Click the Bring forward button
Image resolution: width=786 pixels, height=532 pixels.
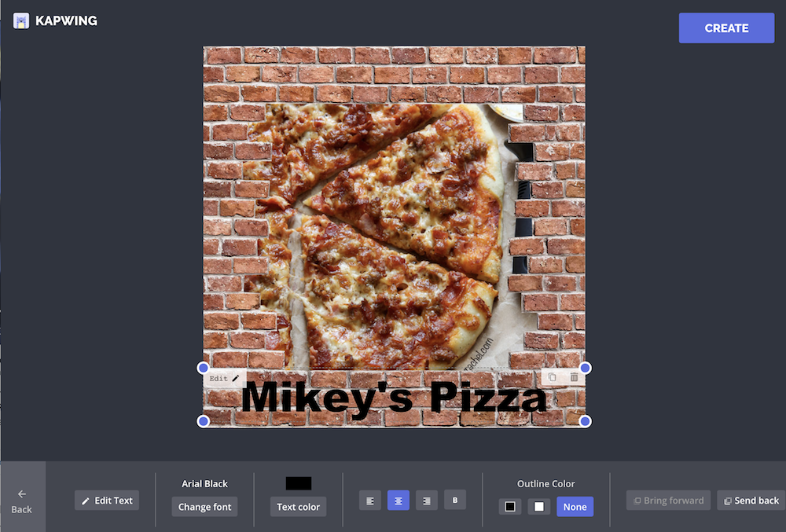[668, 501]
